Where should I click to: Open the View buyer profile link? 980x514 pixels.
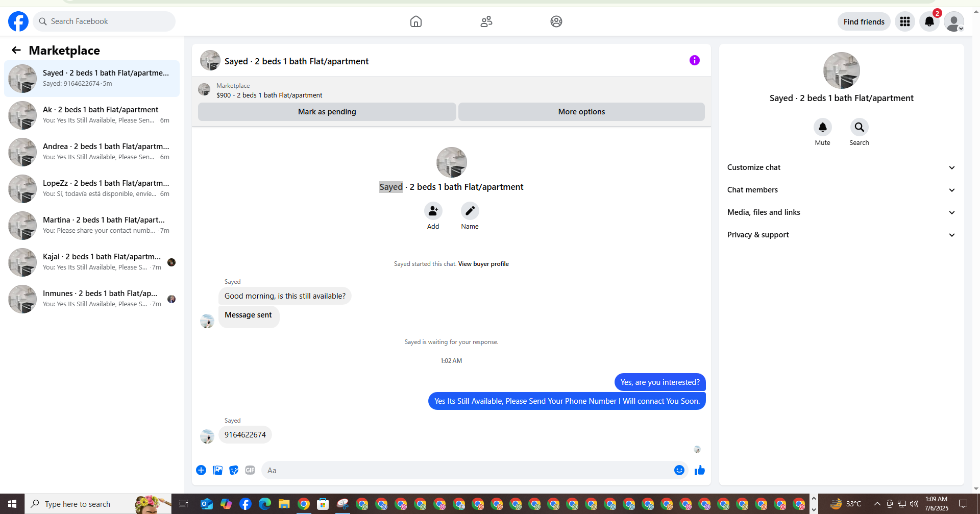point(483,264)
